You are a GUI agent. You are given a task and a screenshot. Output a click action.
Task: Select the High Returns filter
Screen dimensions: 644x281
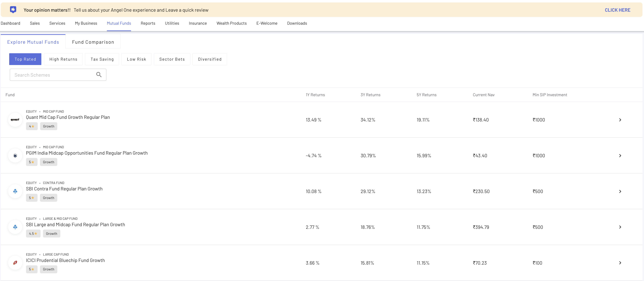pos(63,59)
